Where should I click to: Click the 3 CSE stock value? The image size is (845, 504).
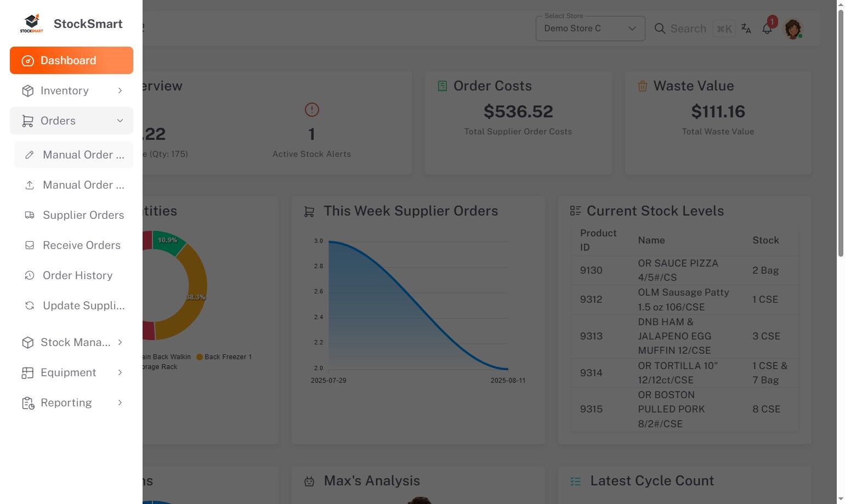point(766,336)
